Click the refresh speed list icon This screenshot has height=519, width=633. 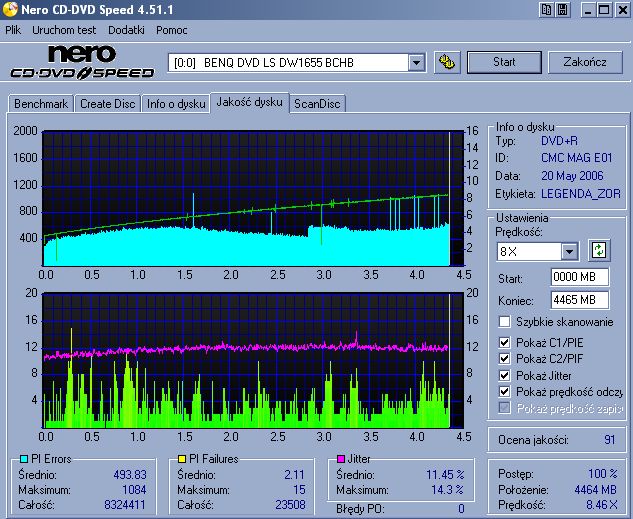tap(599, 251)
